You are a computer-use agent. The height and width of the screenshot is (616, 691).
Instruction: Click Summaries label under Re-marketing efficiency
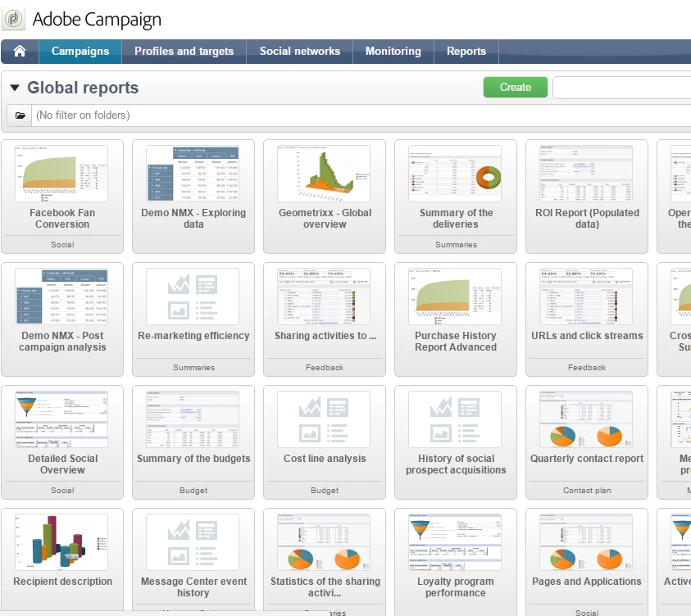(194, 368)
